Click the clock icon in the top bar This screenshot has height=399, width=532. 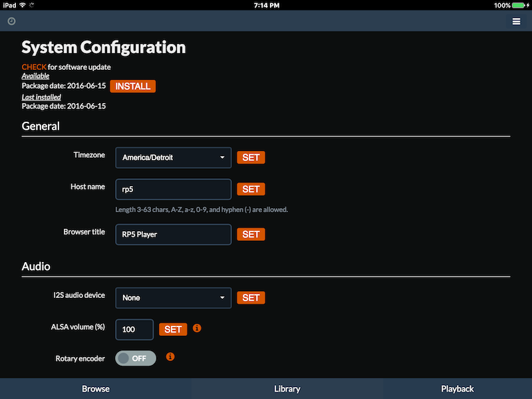[x=11, y=21]
